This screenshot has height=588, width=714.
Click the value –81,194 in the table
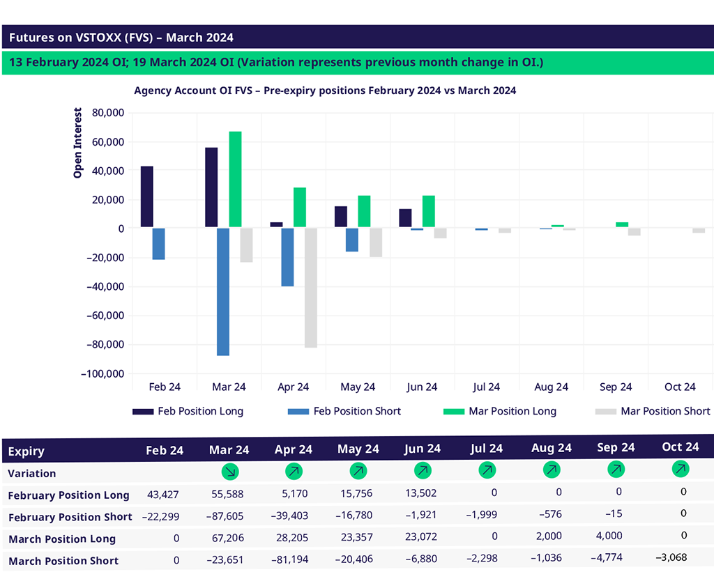coord(289,559)
